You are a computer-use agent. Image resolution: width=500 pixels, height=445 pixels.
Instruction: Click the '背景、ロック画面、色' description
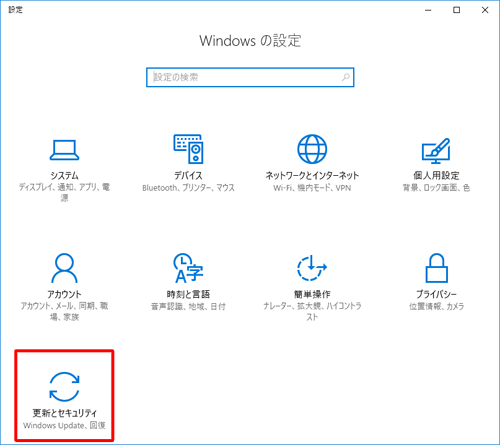click(x=436, y=188)
